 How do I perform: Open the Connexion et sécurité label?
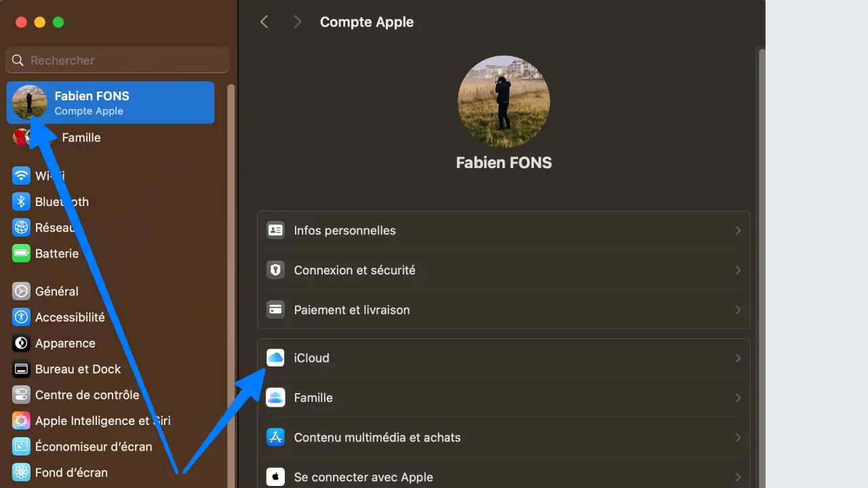[x=355, y=270]
